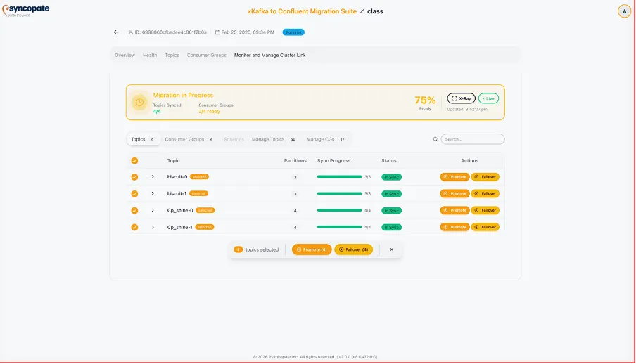Image resolution: width=636 pixels, height=364 pixels.
Task: Uncheck the biscuit-0 topic checkbox
Action: pos(134,177)
